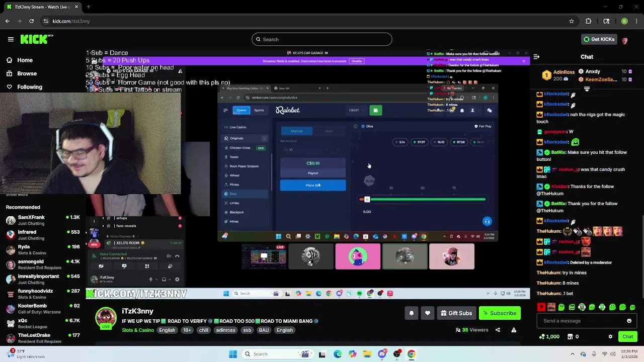Viewport: 644px width, 362px height.
Task: Close the Streamer Mode purple banner
Action: [523, 61]
